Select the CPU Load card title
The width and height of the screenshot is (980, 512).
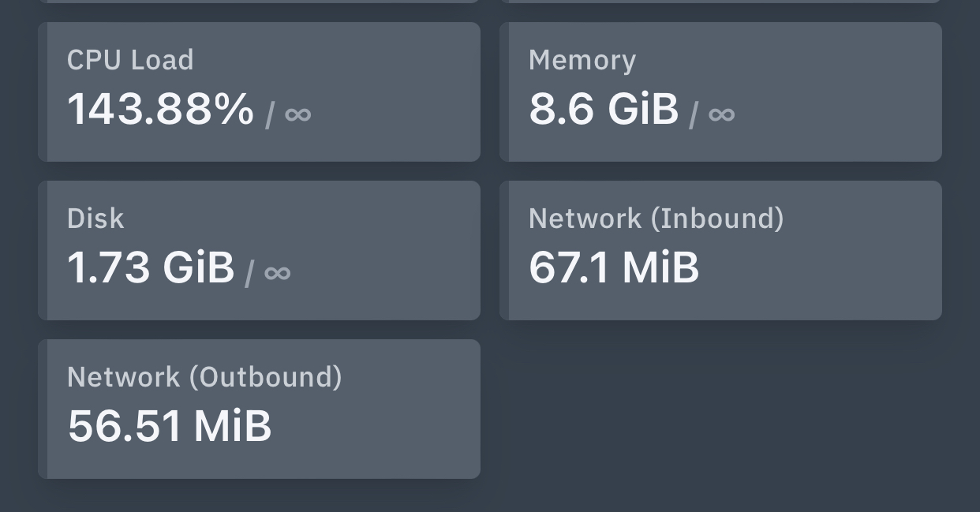coord(130,61)
